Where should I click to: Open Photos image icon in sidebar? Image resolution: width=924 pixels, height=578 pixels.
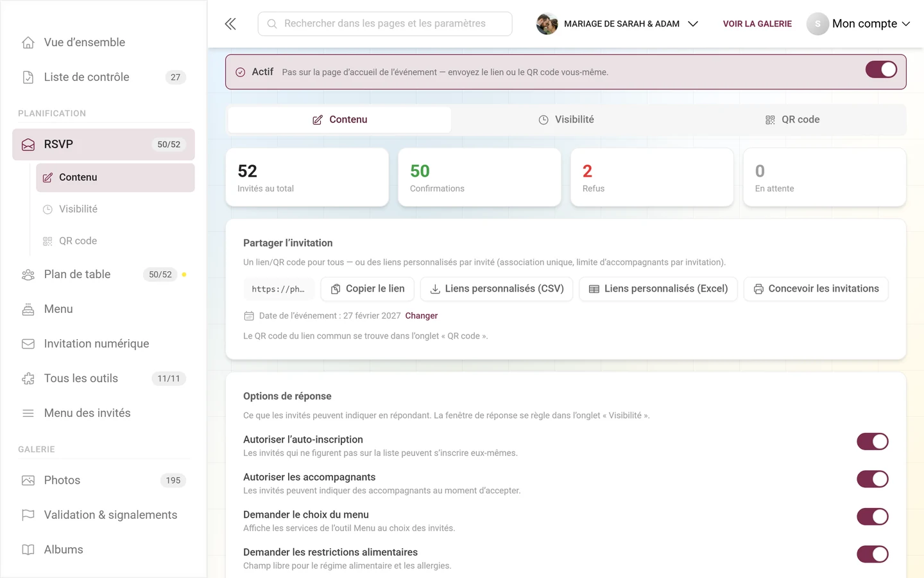click(28, 480)
